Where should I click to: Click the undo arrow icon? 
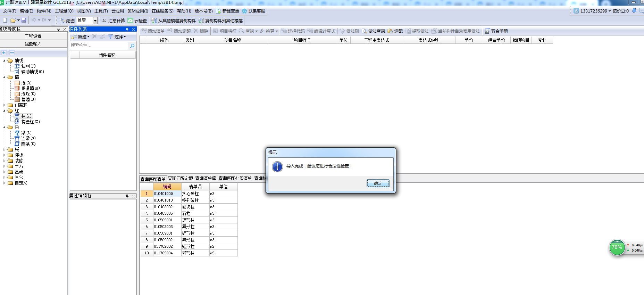click(34, 20)
